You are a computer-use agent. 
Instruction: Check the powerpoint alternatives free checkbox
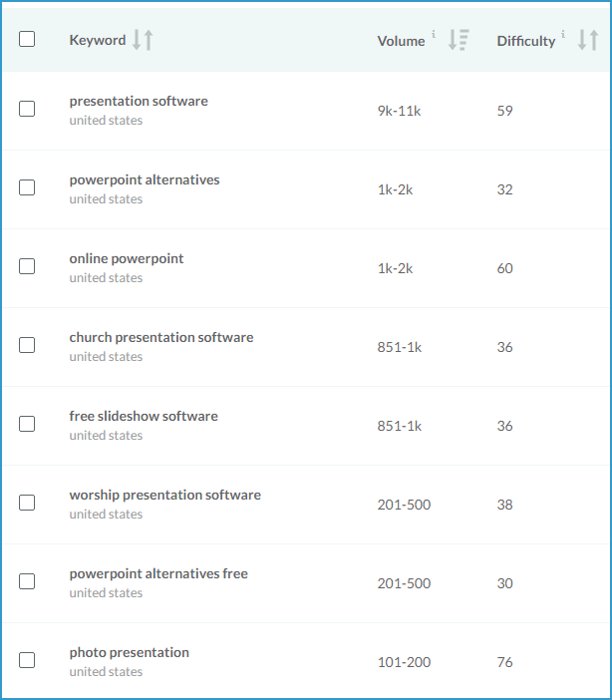tap(27, 581)
